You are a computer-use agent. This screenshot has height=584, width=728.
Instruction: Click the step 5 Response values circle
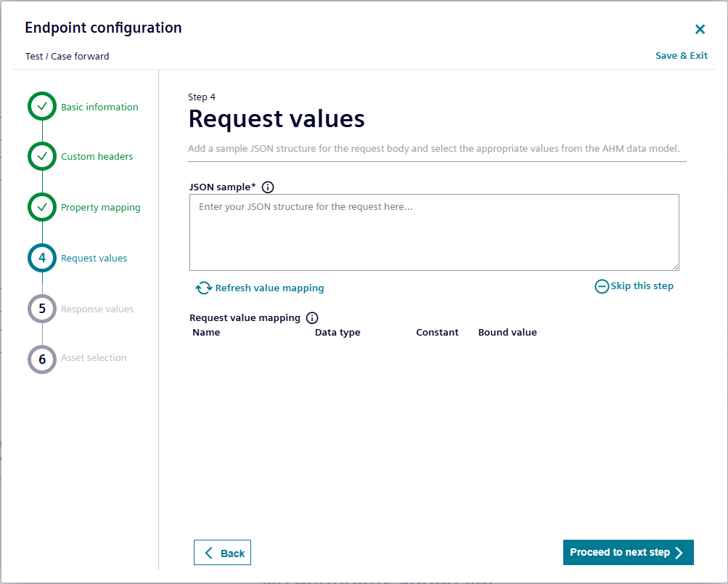tap(42, 309)
